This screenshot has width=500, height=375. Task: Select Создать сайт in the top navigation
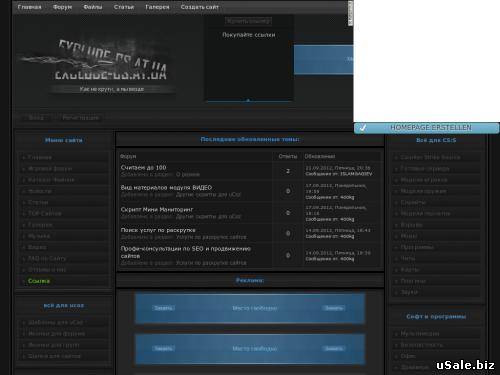[x=200, y=7]
